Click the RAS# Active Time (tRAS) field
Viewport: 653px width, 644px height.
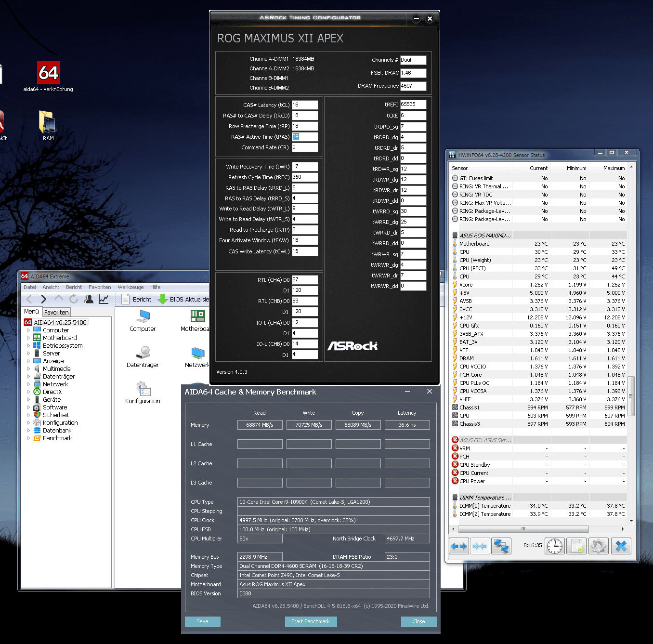pos(305,137)
